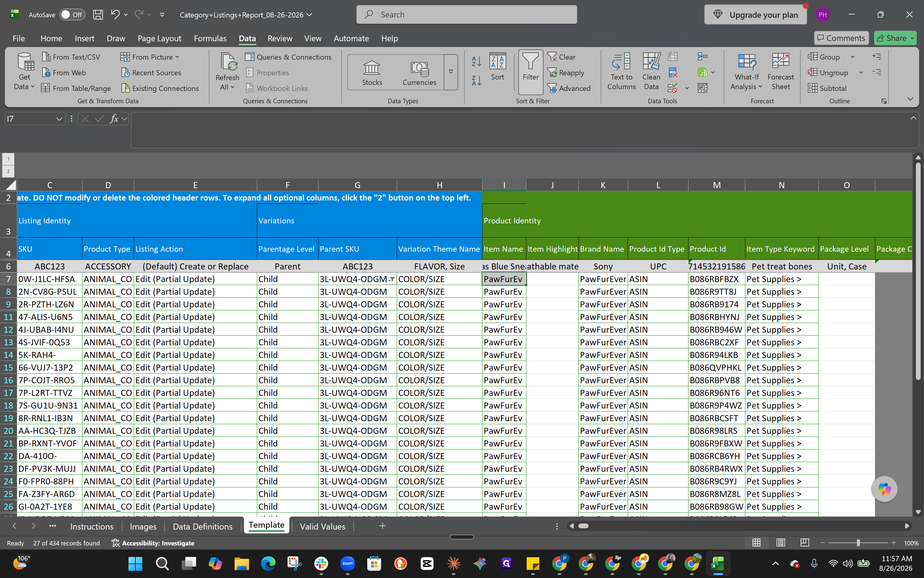Screen dimensions: 924x578
Task: Clear the current filter
Action: pyautogui.click(x=561, y=57)
